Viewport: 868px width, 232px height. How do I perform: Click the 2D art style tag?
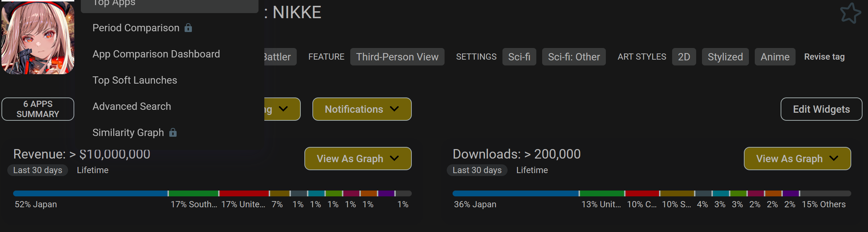tap(684, 57)
